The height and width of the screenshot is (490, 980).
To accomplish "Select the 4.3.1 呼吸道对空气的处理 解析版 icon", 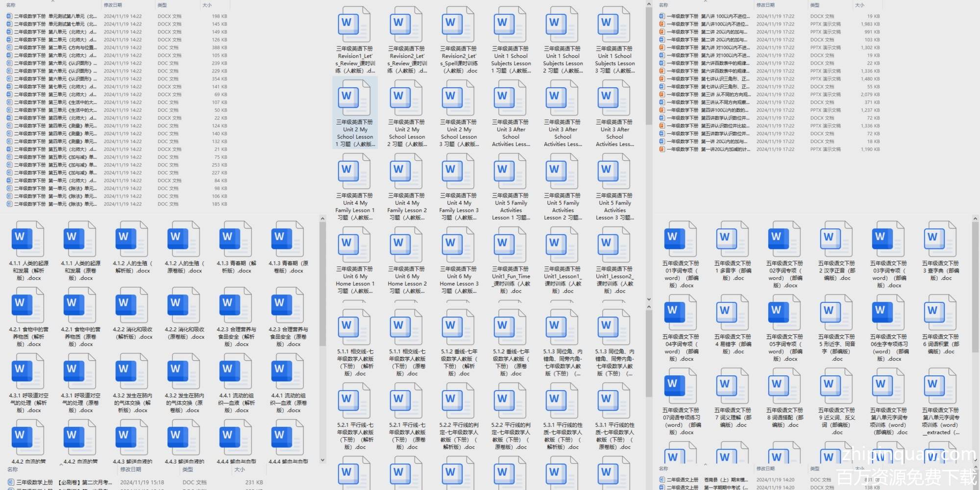I will coord(27,371).
